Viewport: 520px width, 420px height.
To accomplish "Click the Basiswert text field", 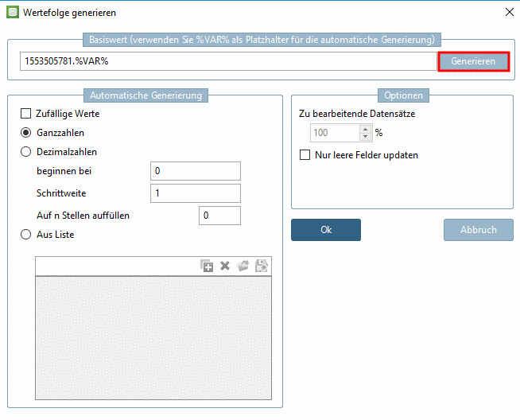I will pyautogui.click(x=228, y=62).
